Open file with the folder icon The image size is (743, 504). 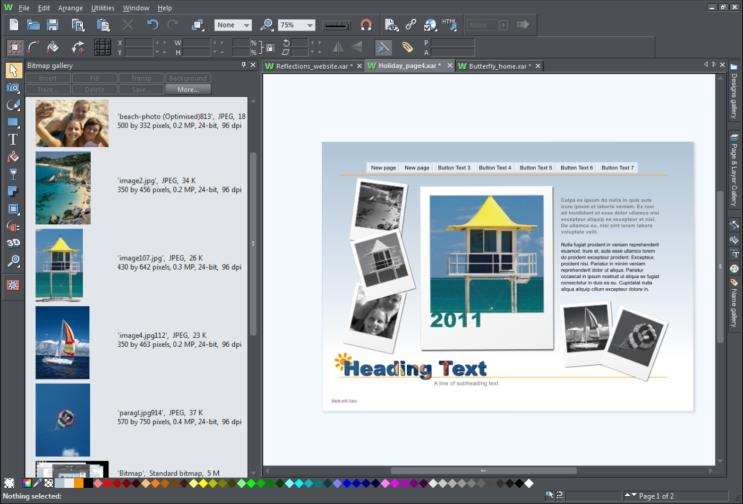coord(33,25)
